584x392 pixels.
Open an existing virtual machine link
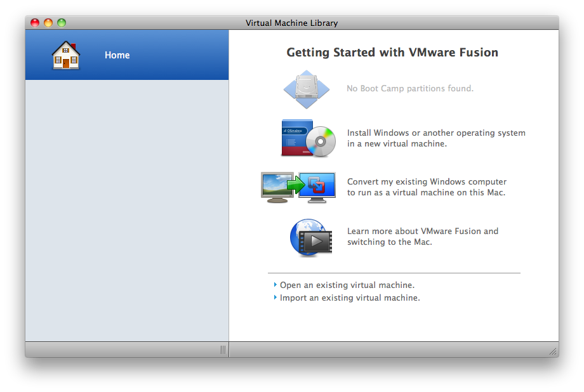click(347, 285)
